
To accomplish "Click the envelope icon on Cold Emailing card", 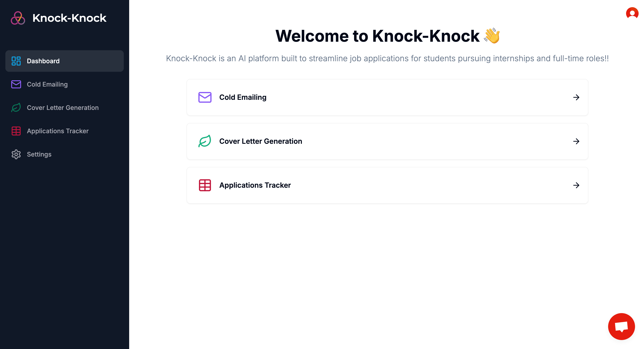I will pos(205,97).
